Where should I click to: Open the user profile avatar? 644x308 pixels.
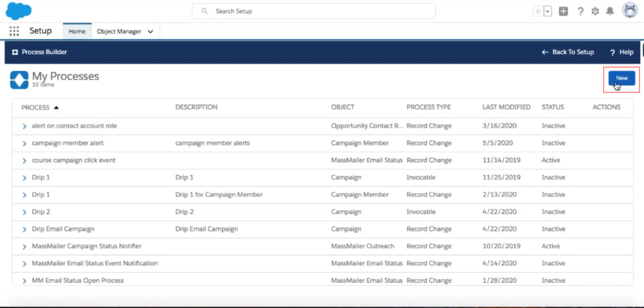click(x=630, y=11)
